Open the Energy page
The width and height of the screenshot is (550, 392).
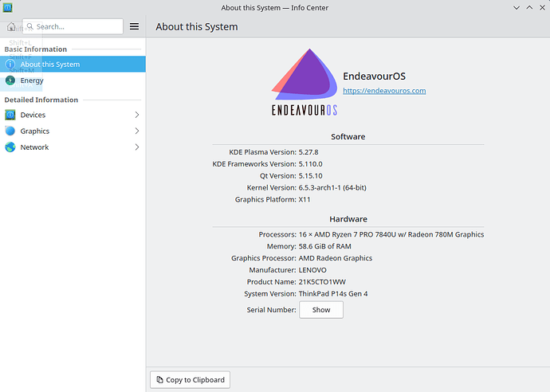point(73,80)
